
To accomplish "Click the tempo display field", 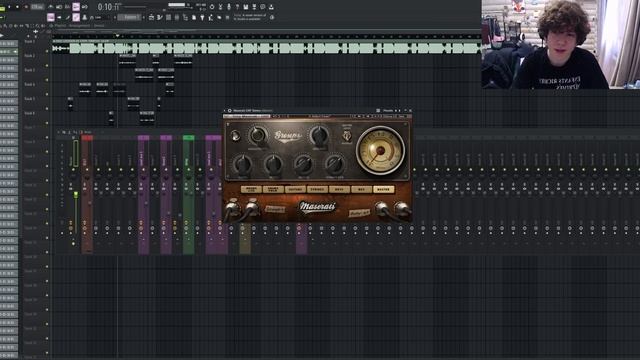I will [38, 7].
